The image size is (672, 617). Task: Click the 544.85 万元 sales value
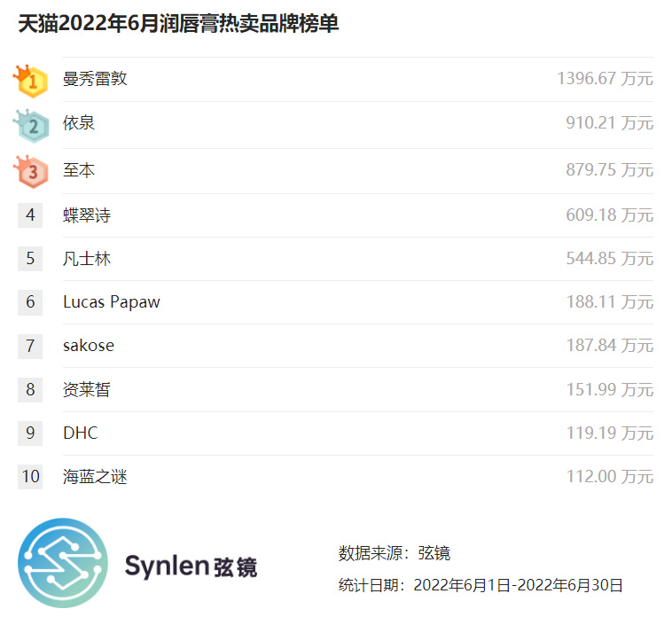tap(609, 259)
